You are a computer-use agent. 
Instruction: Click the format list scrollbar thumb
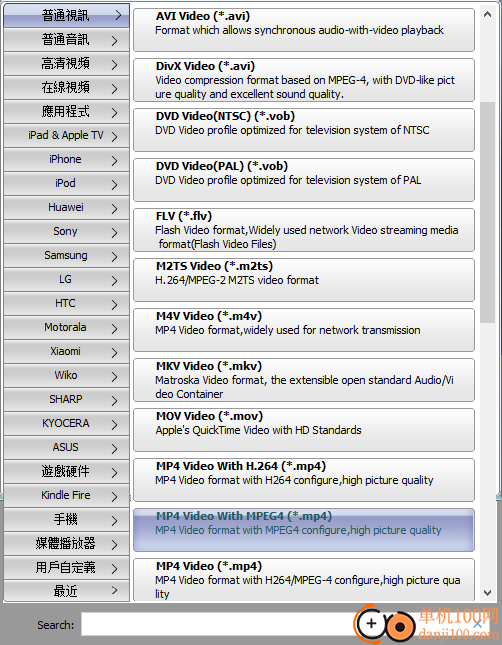pyautogui.click(x=488, y=212)
